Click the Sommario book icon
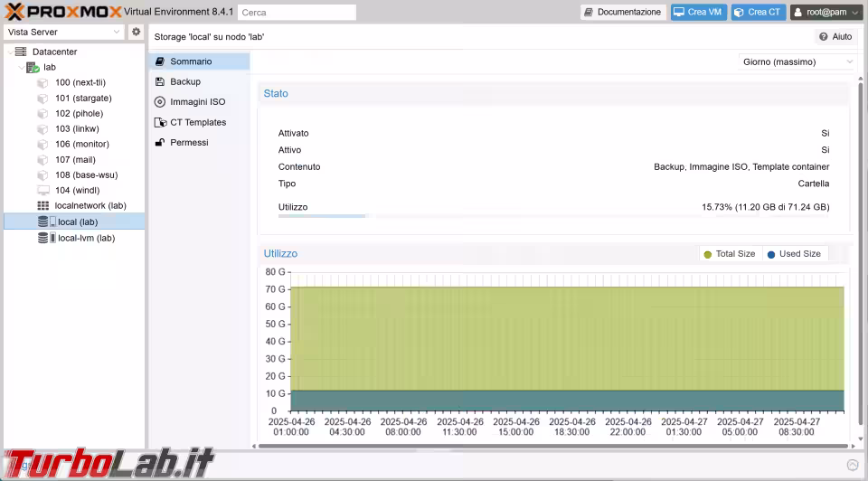Screen dimensions: 868x481 tap(159, 61)
